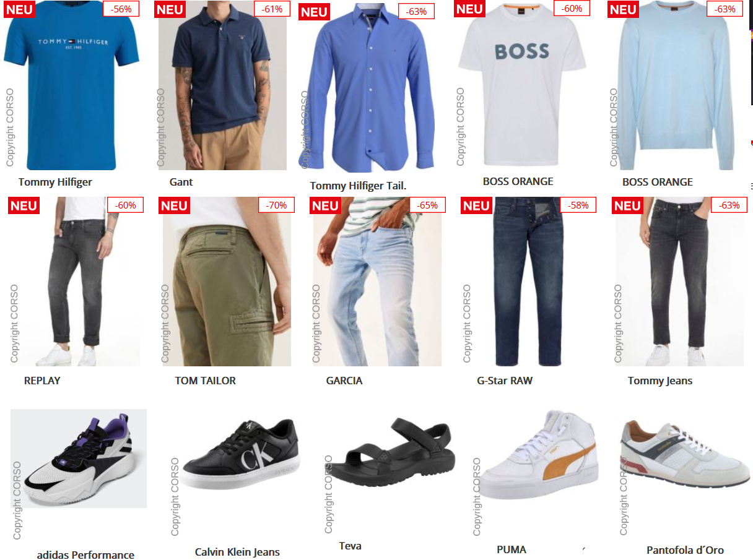
Task: Select the white BOSS logo t-shirt image
Action: [x=523, y=85]
